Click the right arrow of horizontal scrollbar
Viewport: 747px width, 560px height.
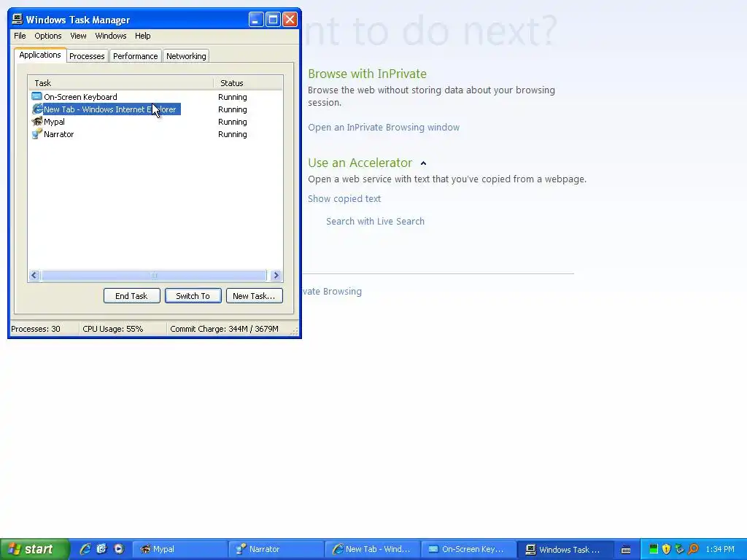[276, 275]
